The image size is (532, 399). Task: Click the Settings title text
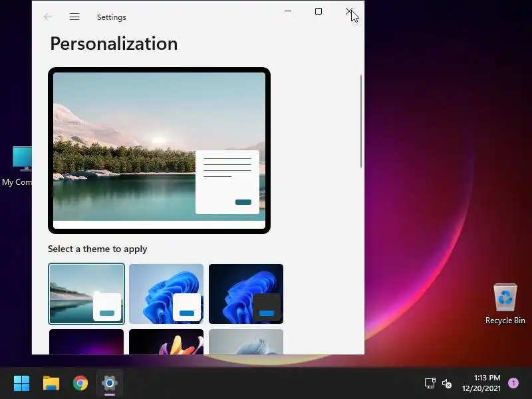pyautogui.click(x=111, y=17)
